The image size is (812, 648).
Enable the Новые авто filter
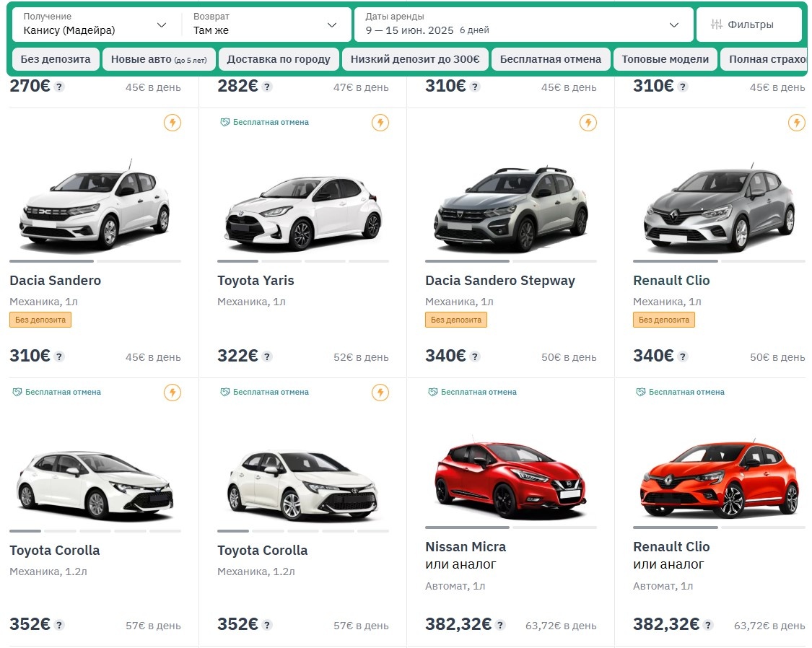[x=158, y=59]
